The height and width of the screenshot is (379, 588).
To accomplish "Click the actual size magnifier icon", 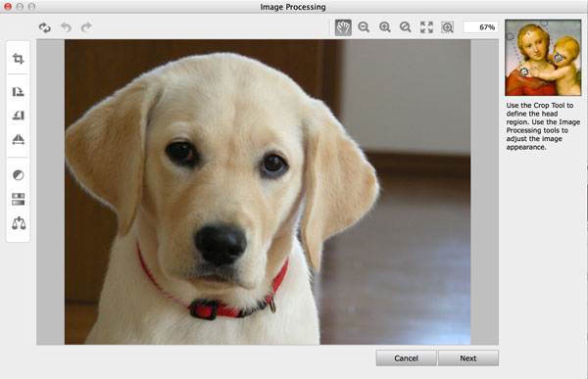I will click(x=406, y=27).
